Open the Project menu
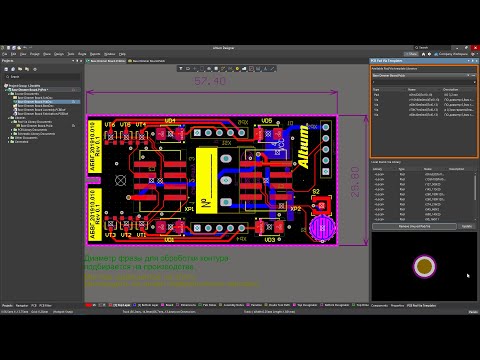Viewport: 480px width, 360px height. (x=35, y=54)
